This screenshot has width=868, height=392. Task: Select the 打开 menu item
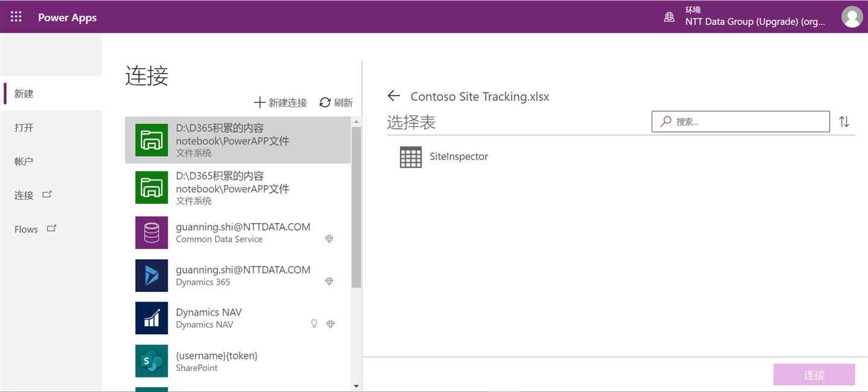click(52, 127)
